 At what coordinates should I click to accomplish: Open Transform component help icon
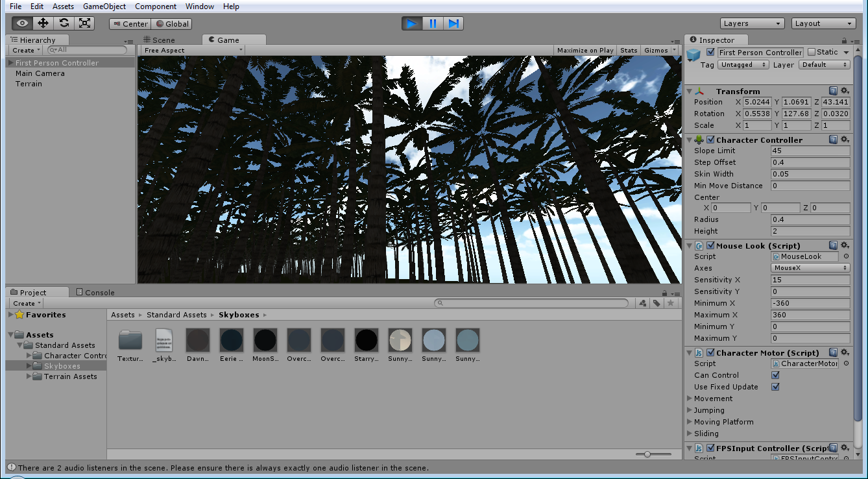point(833,91)
